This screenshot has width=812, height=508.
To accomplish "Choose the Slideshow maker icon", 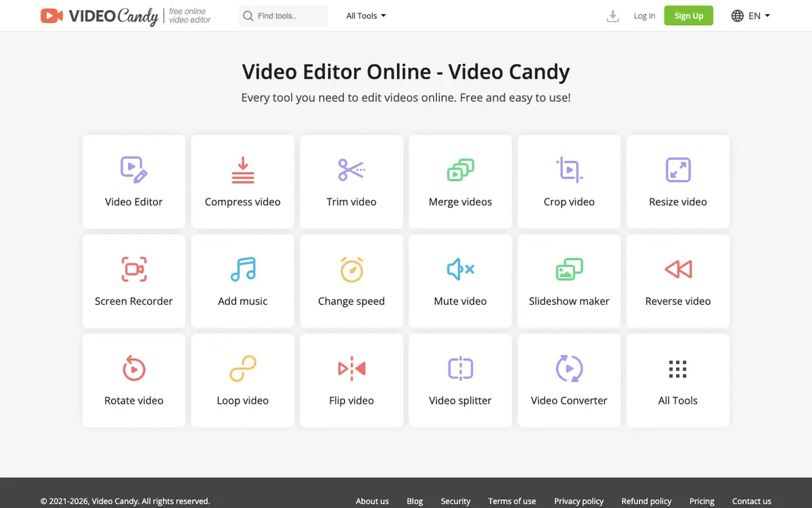I will (569, 269).
